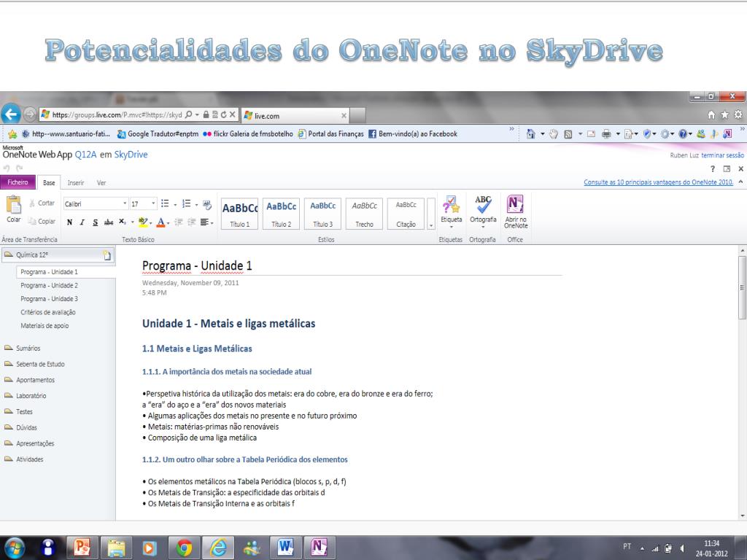Open the 10 principais vantagens link

pos(659,182)
